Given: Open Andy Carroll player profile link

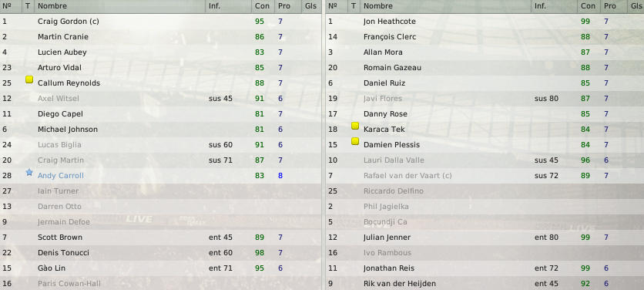Looking at the screenshot, I should pos(61,176).
